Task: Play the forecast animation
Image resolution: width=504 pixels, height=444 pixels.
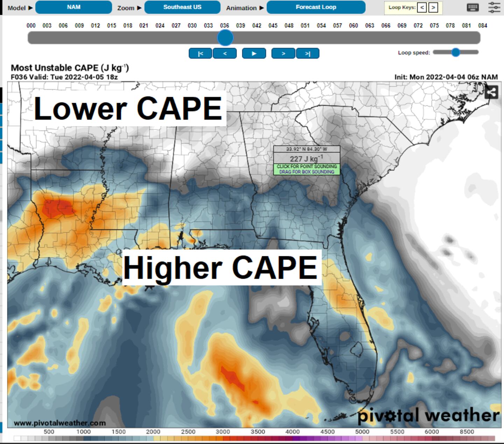Action: 254,53
